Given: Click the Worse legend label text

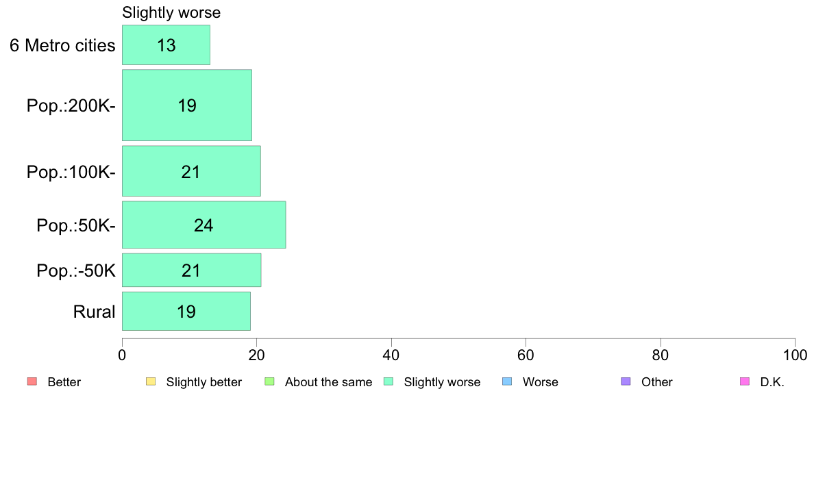Looking at the screenshot, I should (541, 382).
